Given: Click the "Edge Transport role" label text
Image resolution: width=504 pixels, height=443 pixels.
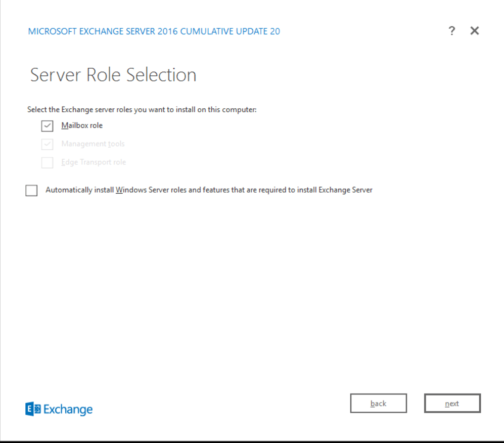Looking at the screenshot, I should click(x=94, y=162).
